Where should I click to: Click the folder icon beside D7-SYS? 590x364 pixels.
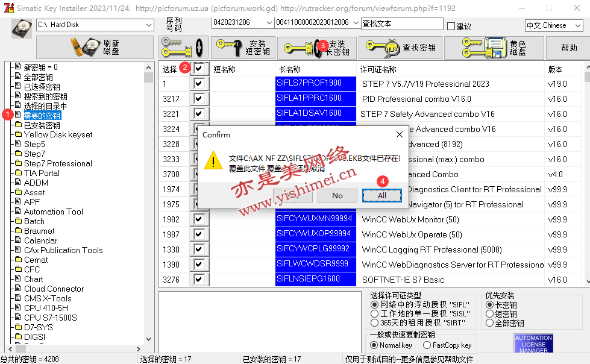coord(18,327)
